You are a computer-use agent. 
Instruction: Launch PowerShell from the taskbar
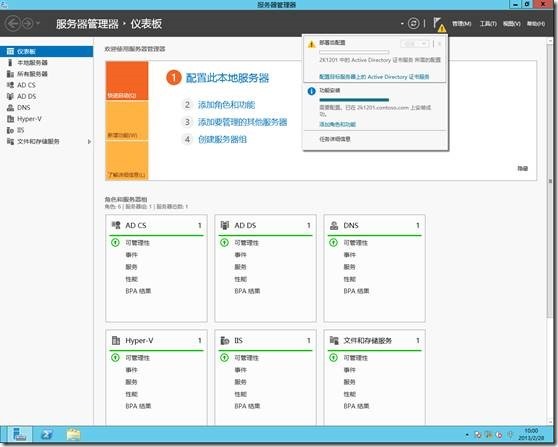(47, 435)
